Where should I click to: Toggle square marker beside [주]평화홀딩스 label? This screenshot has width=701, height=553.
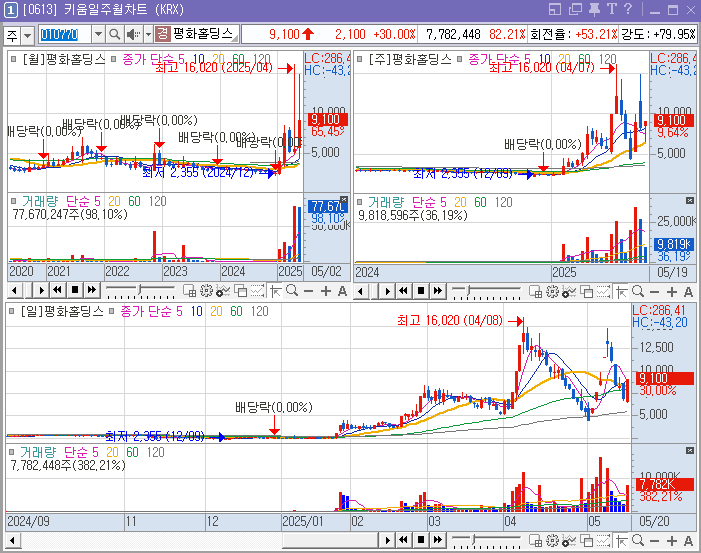tap(359, 59)
